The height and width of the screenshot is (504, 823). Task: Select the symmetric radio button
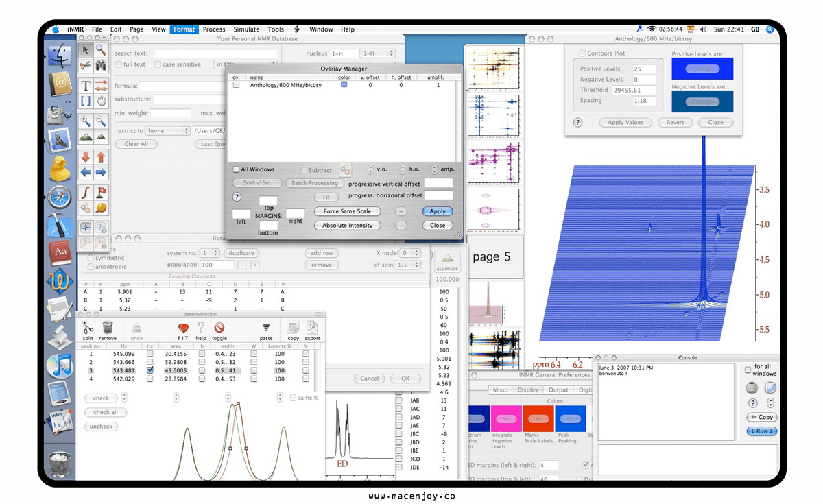coord(91,258)
